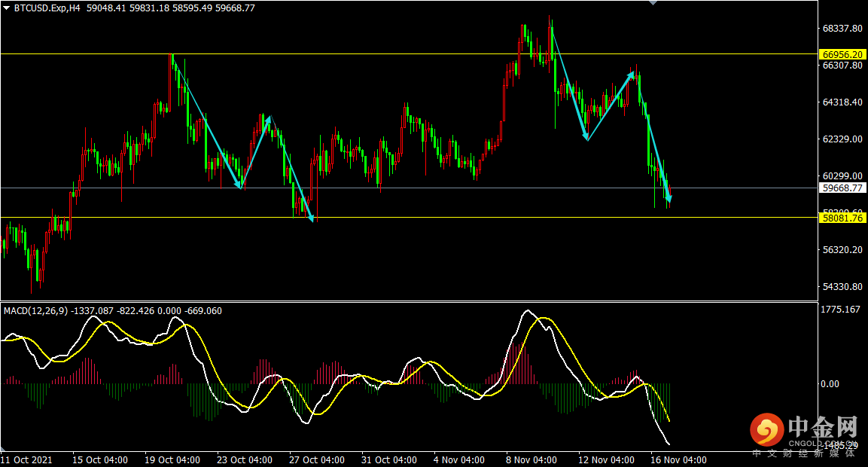Image resolution: width=868 pixels, height=467 pixels.
Task: Select the yellow 66956.20 price label
Action: tap(842, 54)
